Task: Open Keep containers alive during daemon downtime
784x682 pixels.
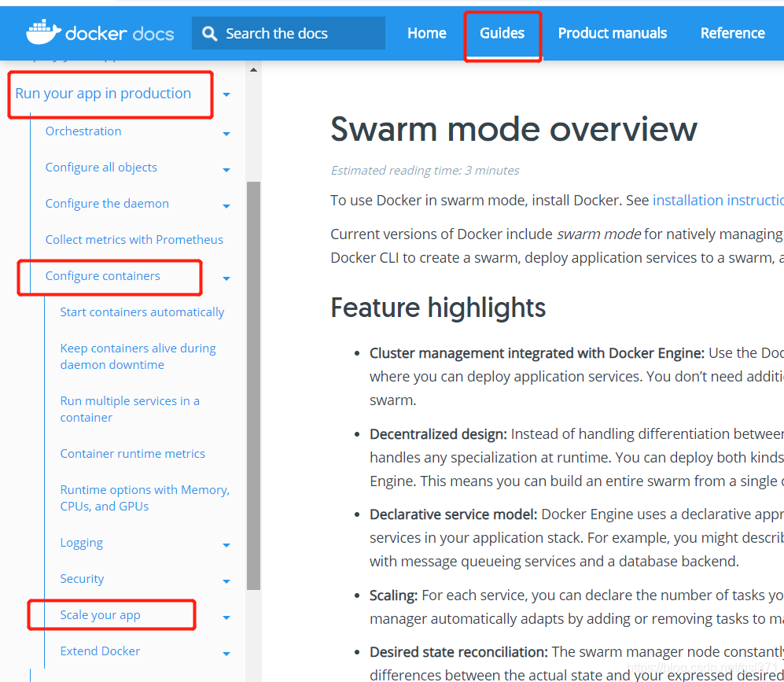Action: point(138,356)
